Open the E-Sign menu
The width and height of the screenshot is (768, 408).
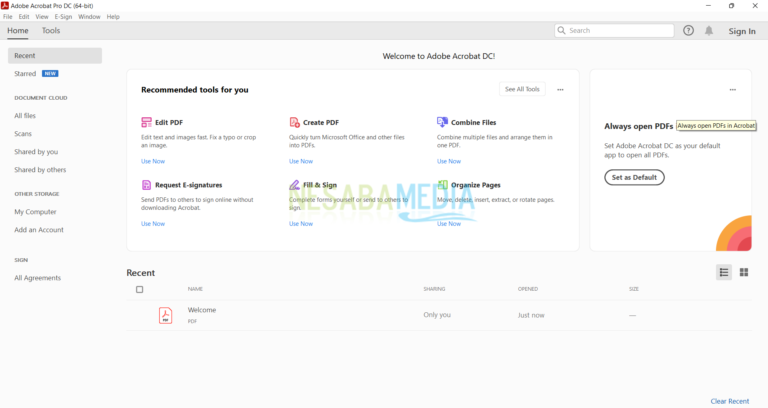tap(63, 17)
